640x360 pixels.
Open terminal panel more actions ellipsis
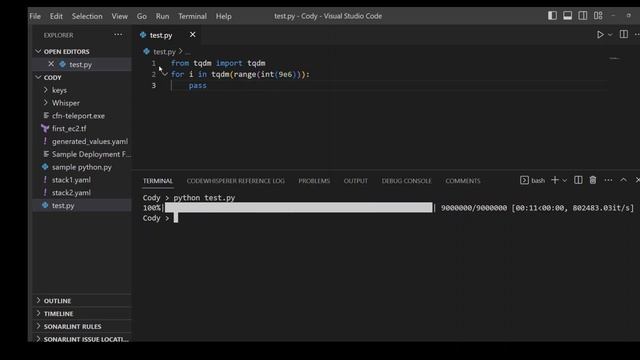point(608,180)
